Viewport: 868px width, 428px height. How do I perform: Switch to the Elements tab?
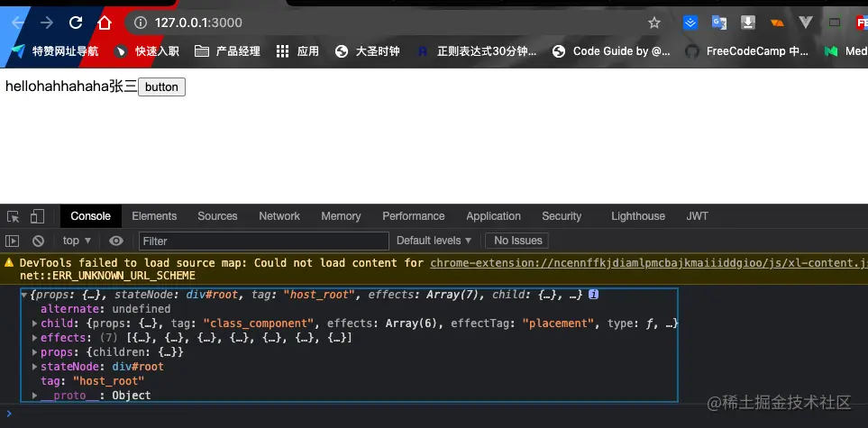(154, 216)
